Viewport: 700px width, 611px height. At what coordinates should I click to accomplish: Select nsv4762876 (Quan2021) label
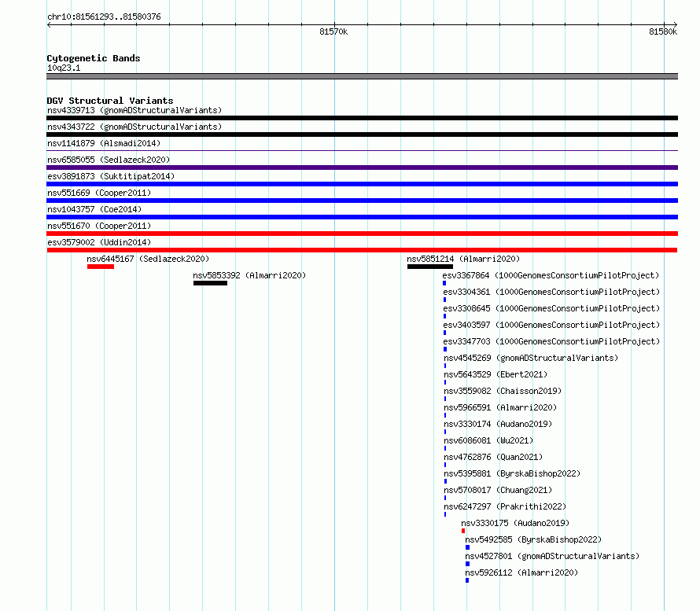tap(493, 457)
